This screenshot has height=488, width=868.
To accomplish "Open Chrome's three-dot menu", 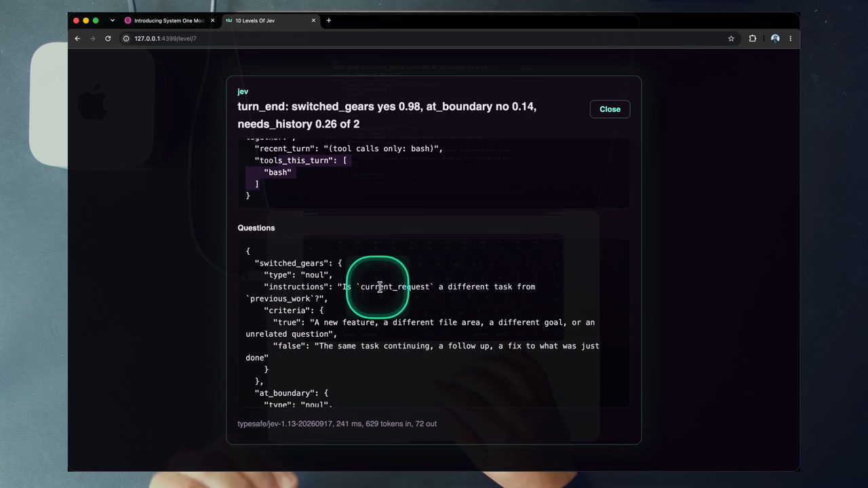I will coord(790,39).
